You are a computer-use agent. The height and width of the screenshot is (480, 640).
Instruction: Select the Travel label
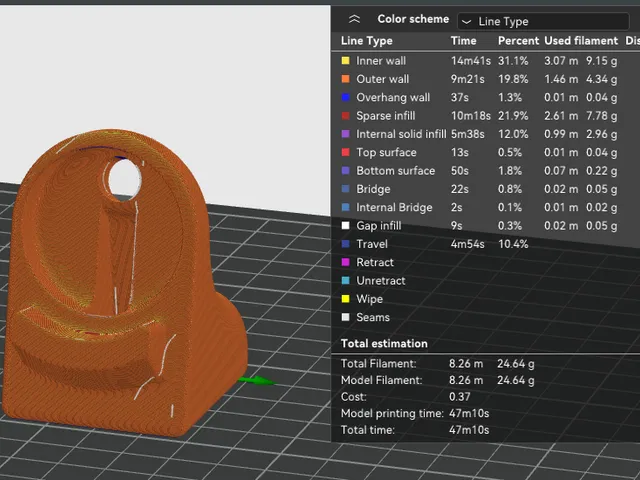coord(372,244)
